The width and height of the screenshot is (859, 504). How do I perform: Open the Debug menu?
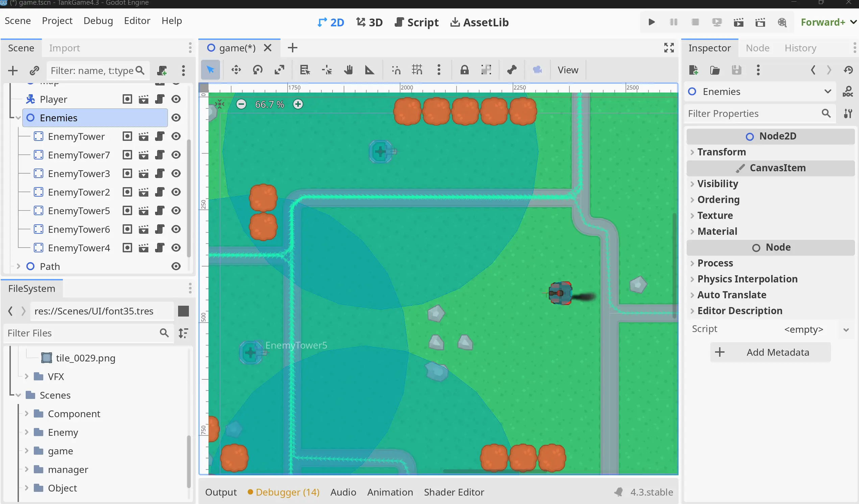(x=98, y=21)
